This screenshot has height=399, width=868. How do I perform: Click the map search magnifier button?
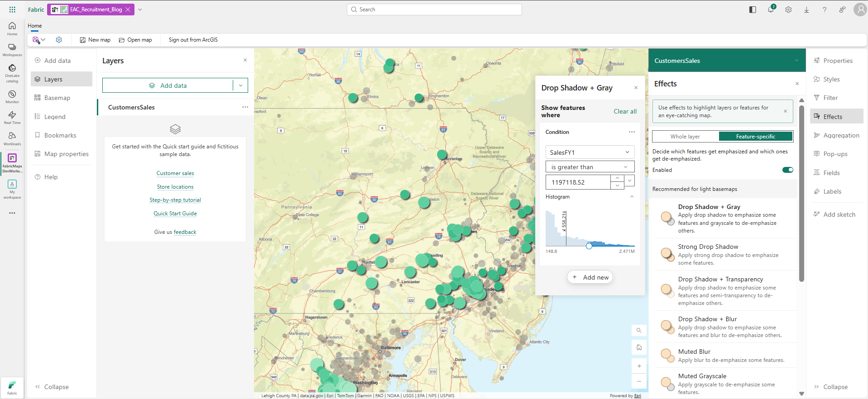pos(639,330)
